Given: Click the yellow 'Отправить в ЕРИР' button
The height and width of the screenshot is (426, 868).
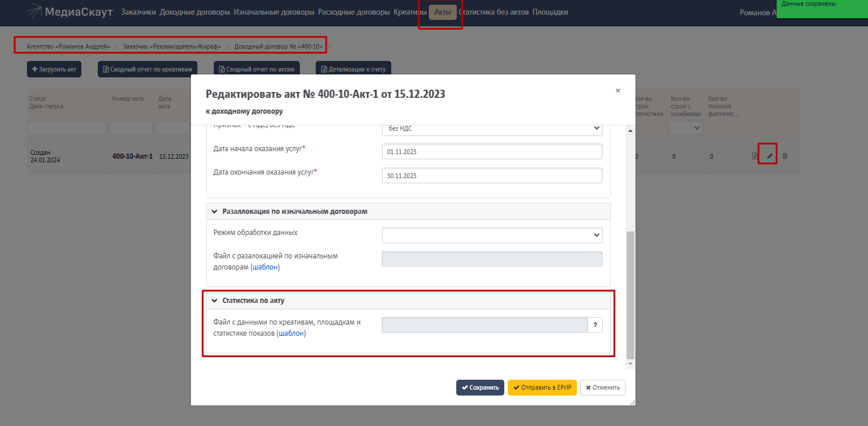Looking at the screenshot, I should point(542,387).
